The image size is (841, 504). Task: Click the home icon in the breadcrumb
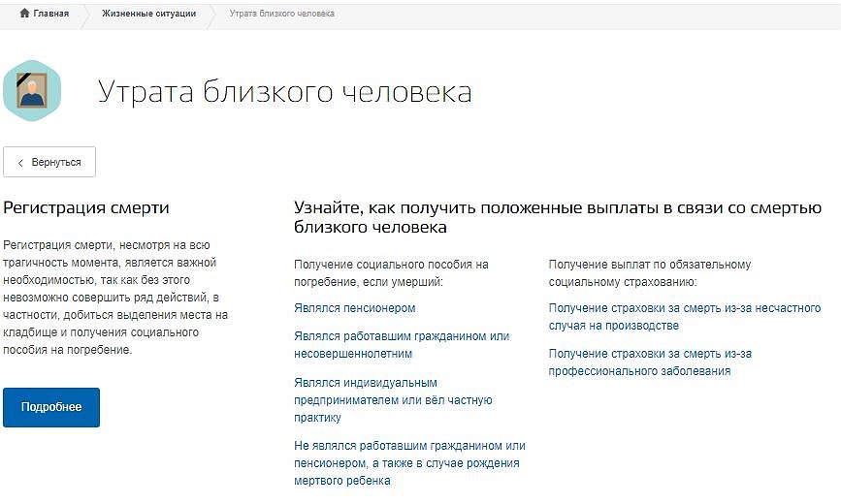[x=25, y=14]
